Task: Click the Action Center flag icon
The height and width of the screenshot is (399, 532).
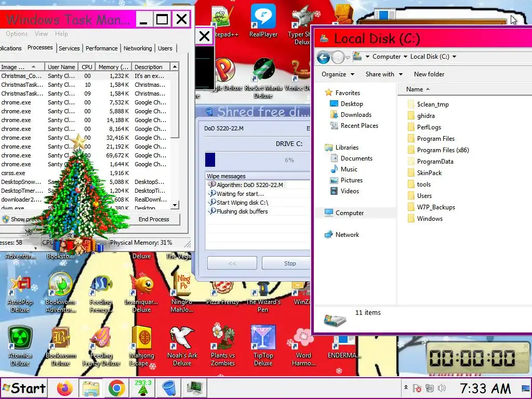Action: click(x=417, y=388)
